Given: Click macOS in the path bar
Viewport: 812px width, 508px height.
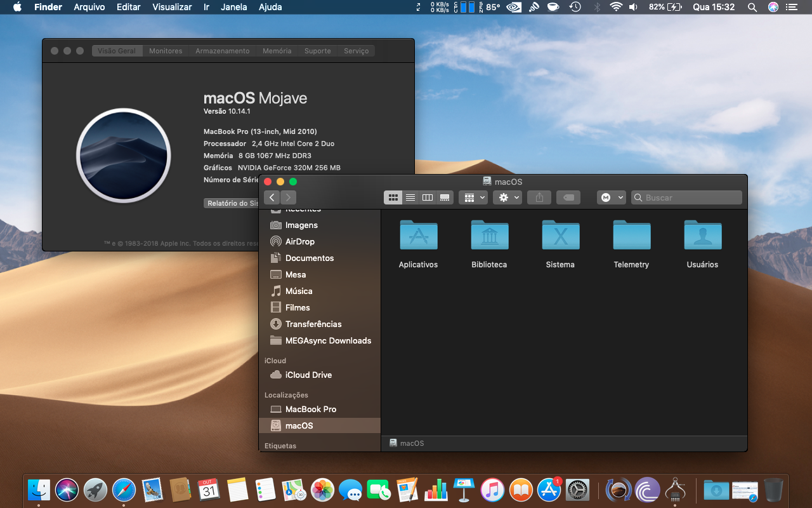Looking at the screenshot, I should point(407,443).
